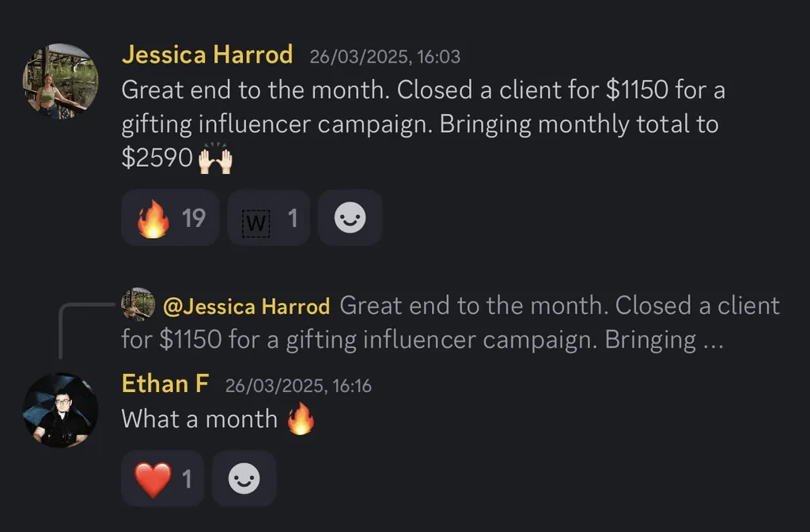810x532 pixels.
Task: Click the fire reaction with 19 count
Action: [x=170, y=217]
